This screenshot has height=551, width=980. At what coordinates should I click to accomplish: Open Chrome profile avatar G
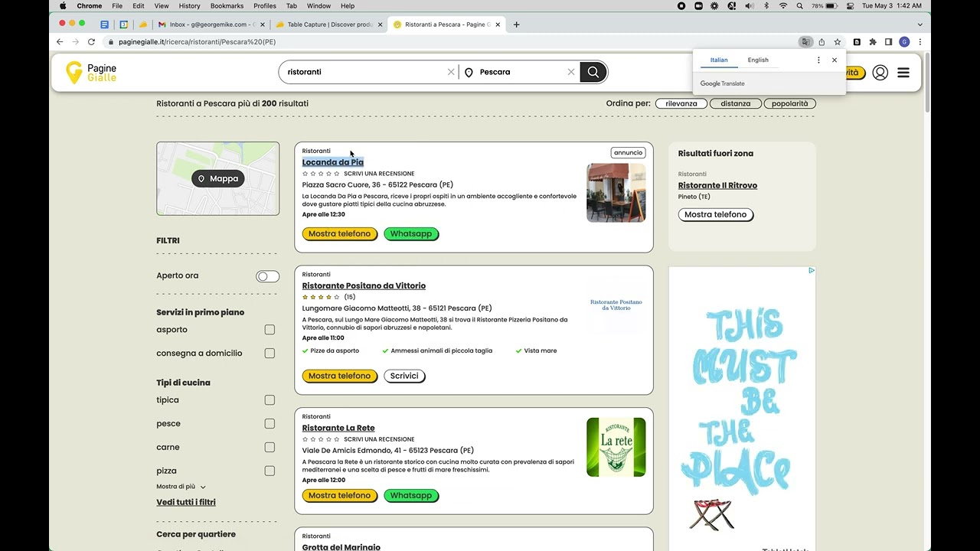point(904,42)
